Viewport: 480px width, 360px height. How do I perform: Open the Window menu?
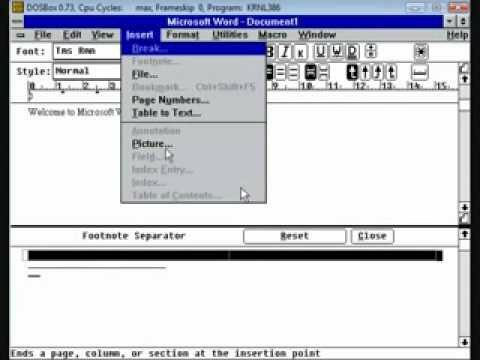point(317,35)
